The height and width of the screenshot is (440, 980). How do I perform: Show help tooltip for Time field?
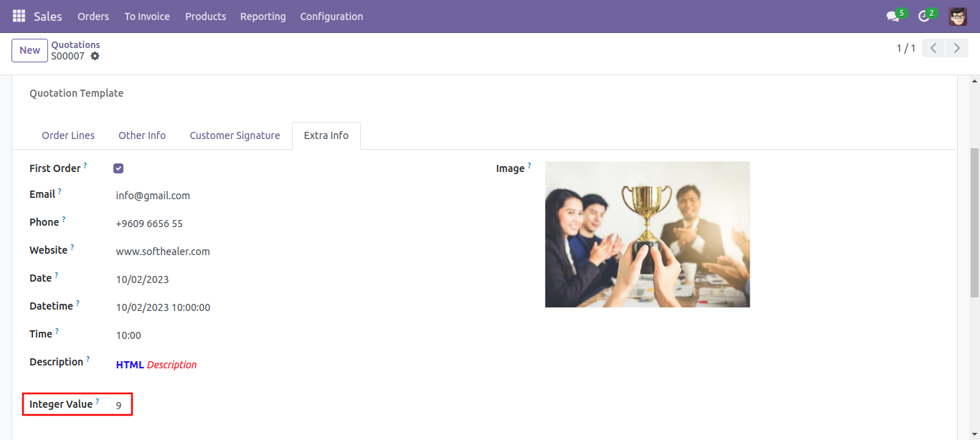(57, 331)
